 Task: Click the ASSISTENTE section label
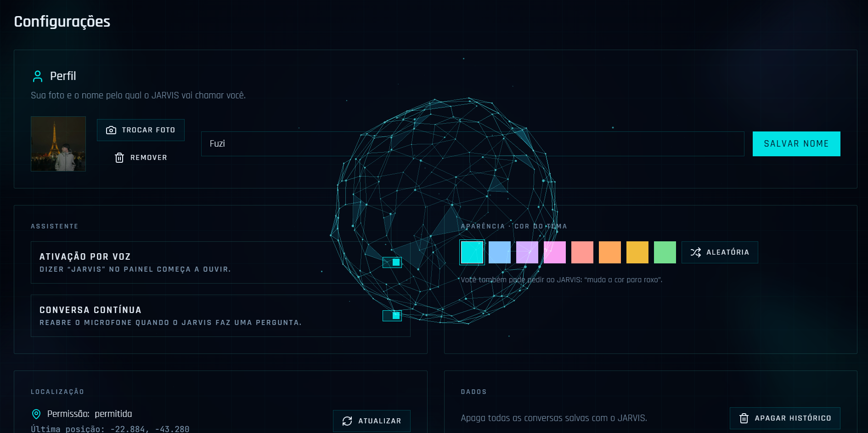(x=55, y=226)
